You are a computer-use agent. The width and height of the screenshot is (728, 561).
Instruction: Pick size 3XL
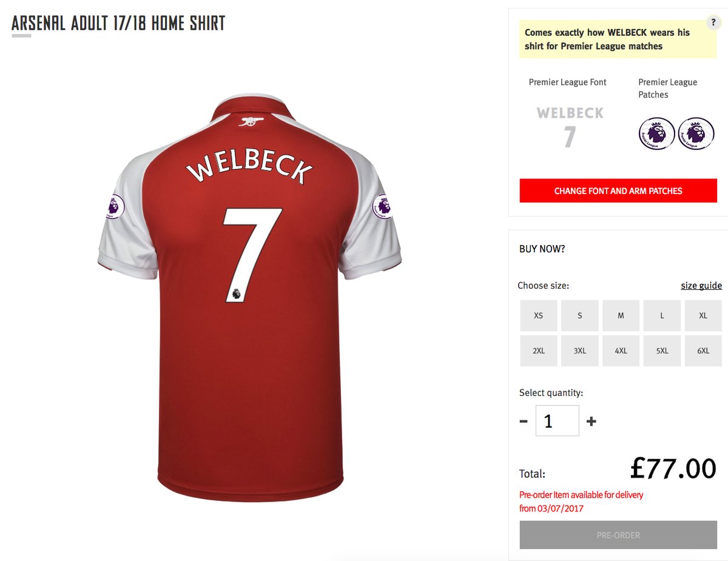pos(580,351)
